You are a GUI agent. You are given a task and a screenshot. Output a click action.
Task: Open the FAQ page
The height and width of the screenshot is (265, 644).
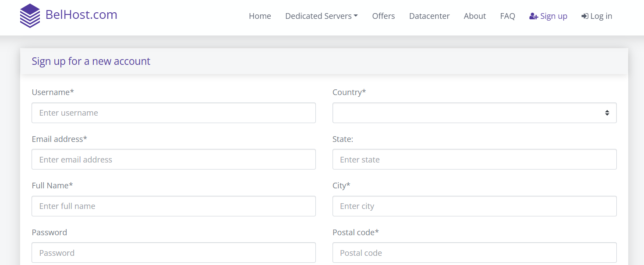click(507, 16)
